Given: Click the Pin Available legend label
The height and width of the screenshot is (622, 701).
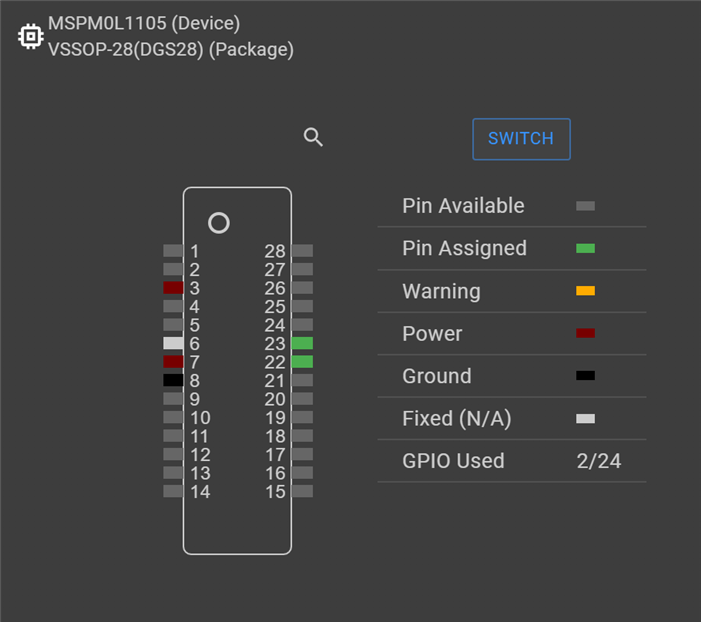Looking at the screenshot, I should [463, 206].
